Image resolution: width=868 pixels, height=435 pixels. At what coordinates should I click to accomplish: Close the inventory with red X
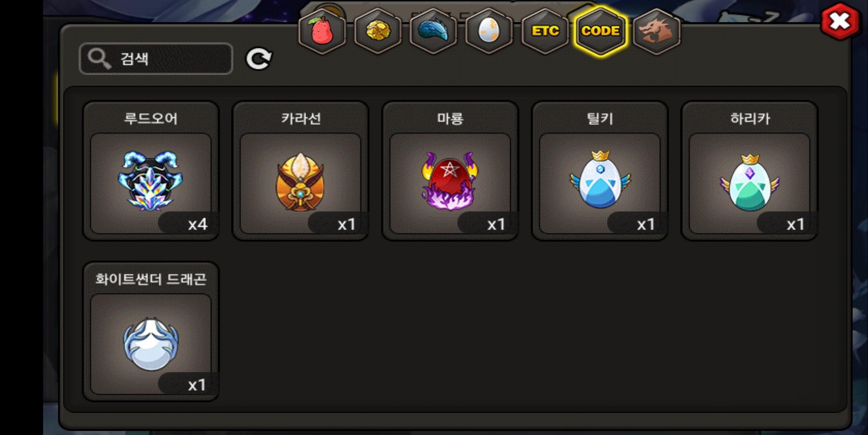(x=840, y=22)
